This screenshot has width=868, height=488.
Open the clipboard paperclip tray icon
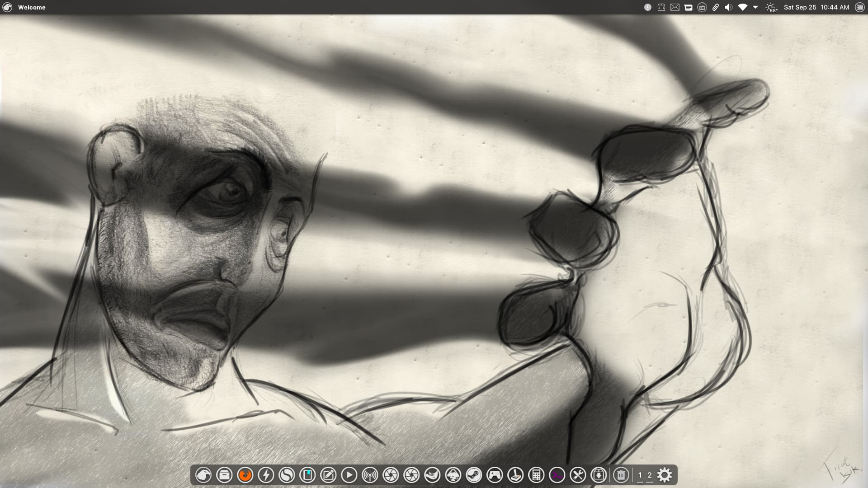(x=716, y=7)
